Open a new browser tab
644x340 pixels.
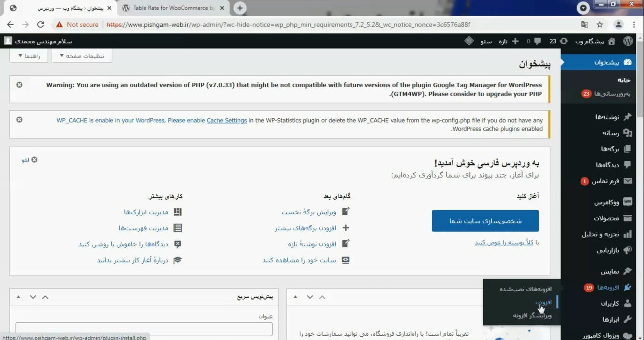tap(240, 8)
